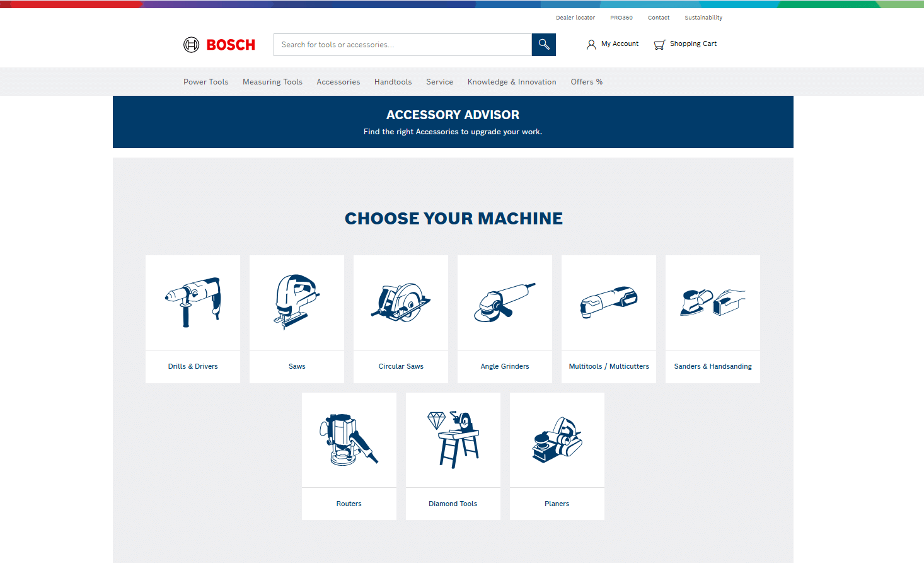The height and width of the screenshot is (566, 924).
Task: Open the Dealer locator link
Action: 575,18
